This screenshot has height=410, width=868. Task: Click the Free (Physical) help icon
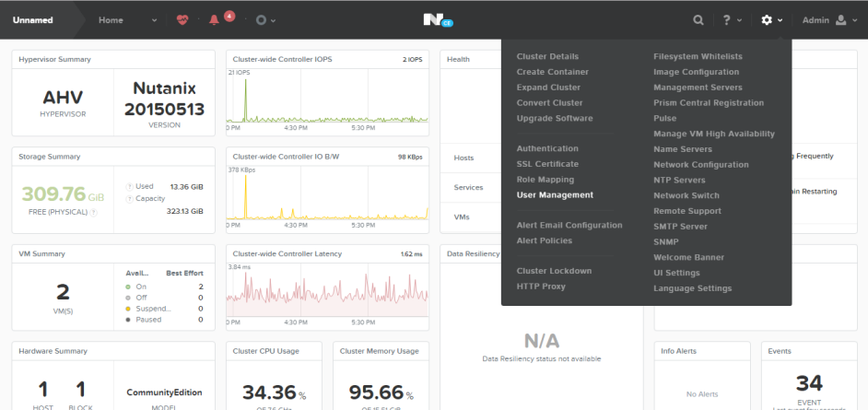(94, 212)
